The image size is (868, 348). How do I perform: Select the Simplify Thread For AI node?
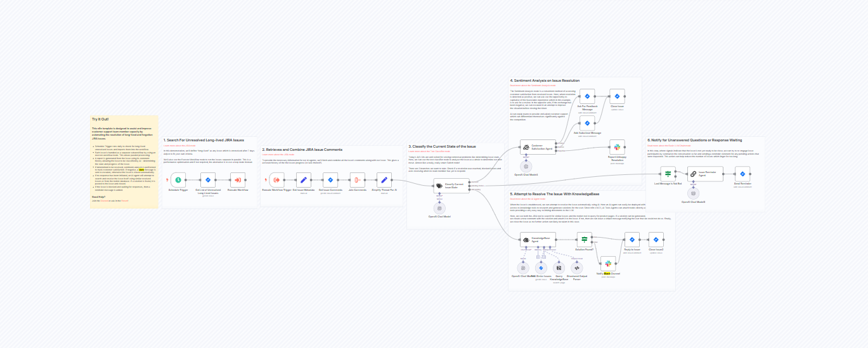[384, 180]
